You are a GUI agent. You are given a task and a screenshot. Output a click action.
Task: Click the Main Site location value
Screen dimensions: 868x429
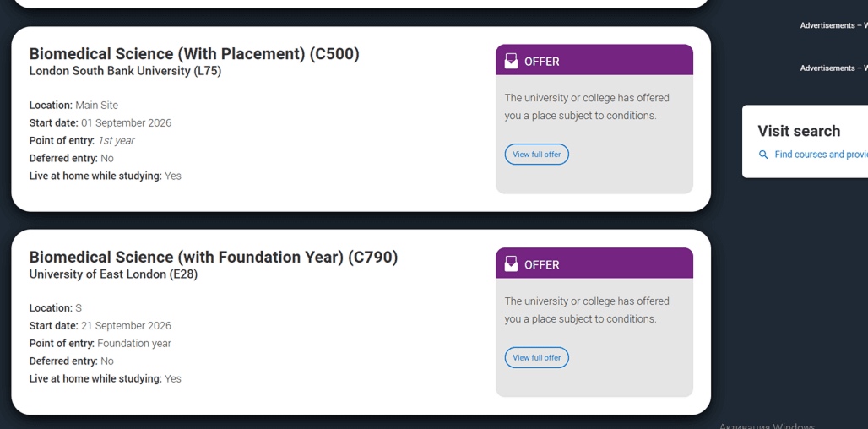pyautogui.click(x=96, y=106)
